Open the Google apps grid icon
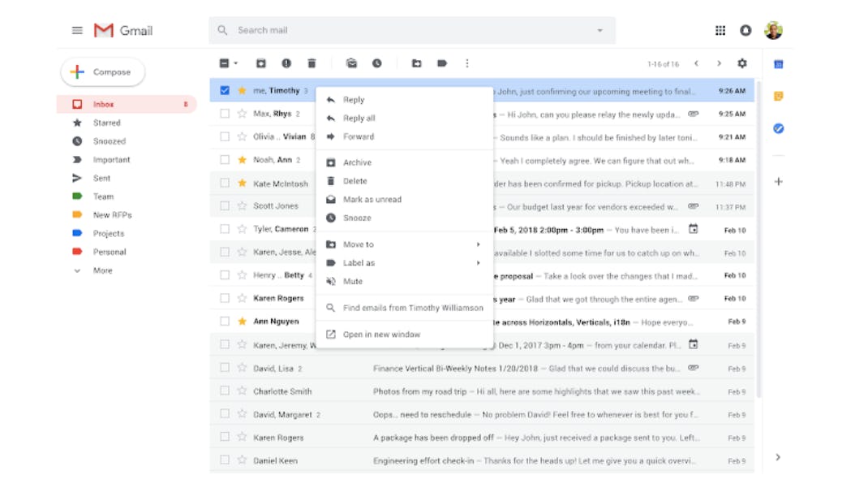This screenshot has width=868, height=501. pos(720,31)
